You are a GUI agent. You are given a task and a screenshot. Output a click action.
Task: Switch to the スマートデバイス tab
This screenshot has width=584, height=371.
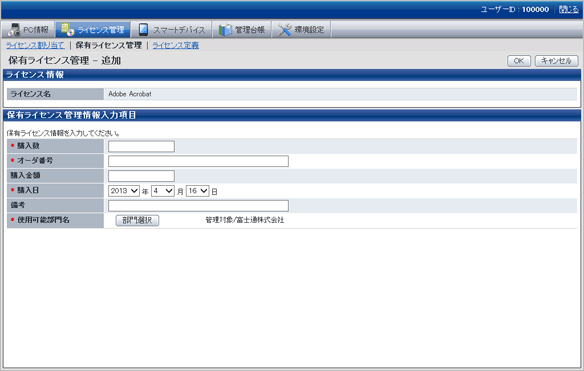point(172,29)
